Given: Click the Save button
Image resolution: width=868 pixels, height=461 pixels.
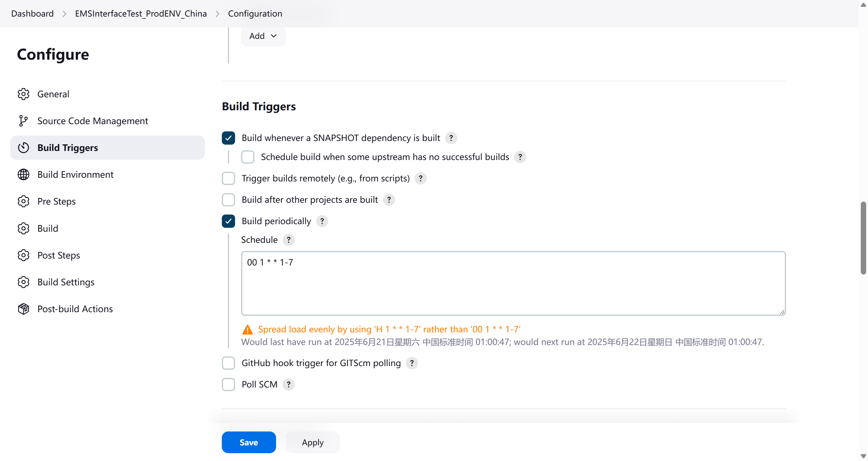Looking at the screenshot, I should tap(249, 442).
